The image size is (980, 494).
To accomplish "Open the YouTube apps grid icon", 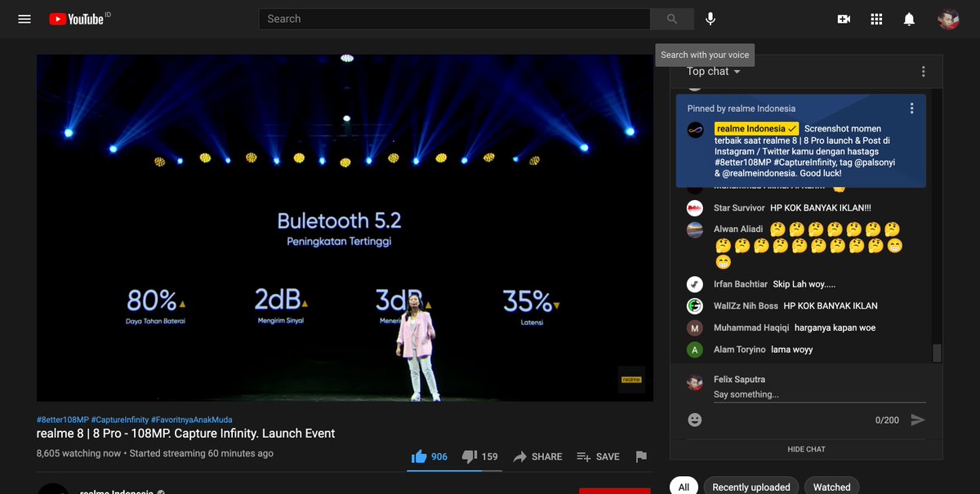I will point(876,18).
